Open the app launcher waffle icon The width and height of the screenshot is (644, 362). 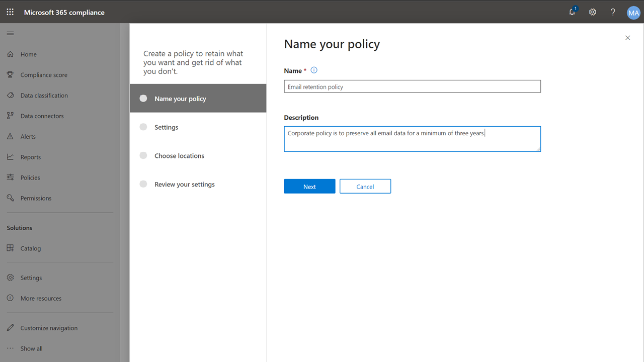(x=10, y=12)
